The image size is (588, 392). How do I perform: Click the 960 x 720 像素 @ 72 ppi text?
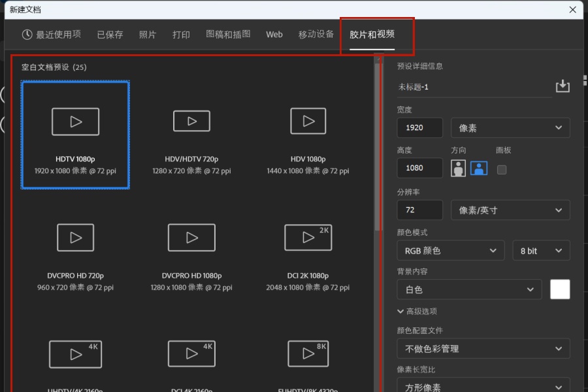click(75, 287)
